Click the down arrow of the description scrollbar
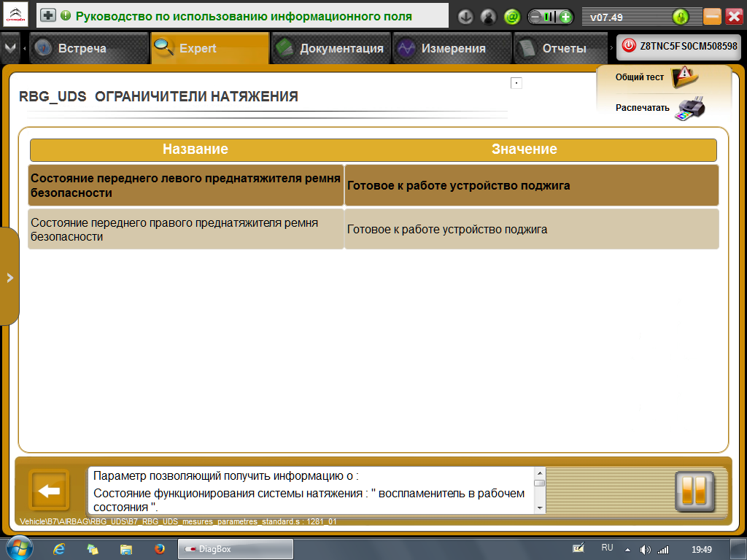Screen dimensions: 747x560 tap(540, 508)
